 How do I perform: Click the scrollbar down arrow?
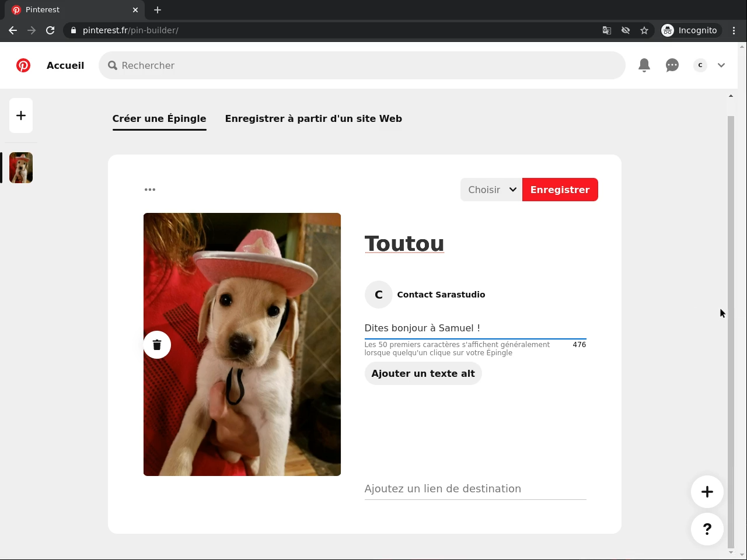pyautogui.click(x=731, y=552)
